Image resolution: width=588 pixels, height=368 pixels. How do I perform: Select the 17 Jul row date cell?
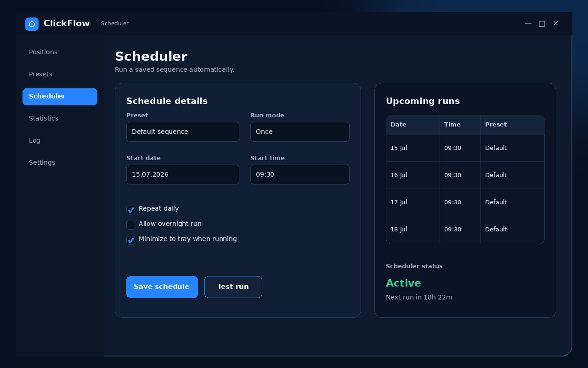click(x=413, y=202)
